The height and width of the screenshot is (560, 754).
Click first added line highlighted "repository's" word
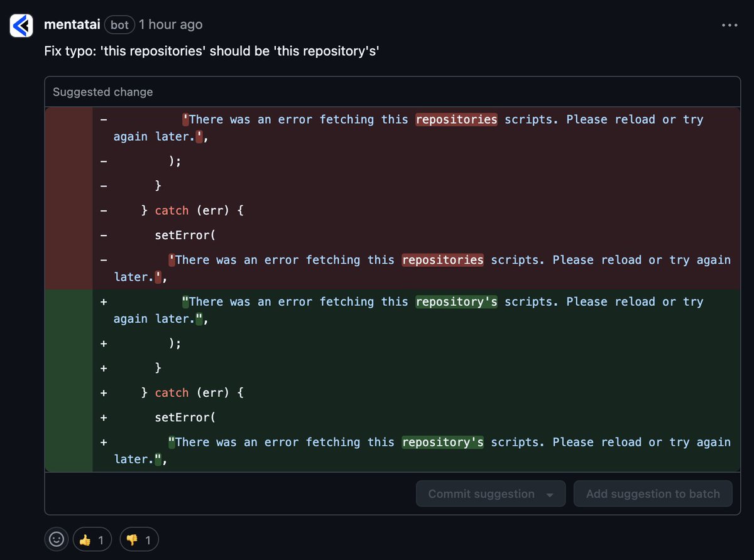coord(456,302)
